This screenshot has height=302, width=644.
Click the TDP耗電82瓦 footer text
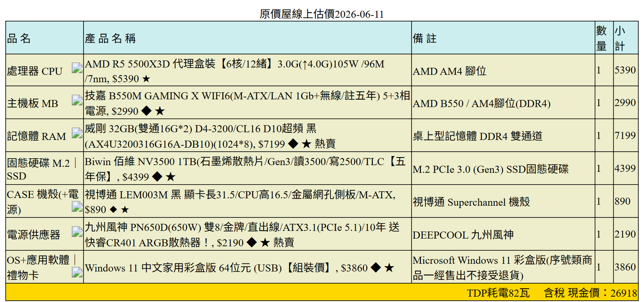498,293
